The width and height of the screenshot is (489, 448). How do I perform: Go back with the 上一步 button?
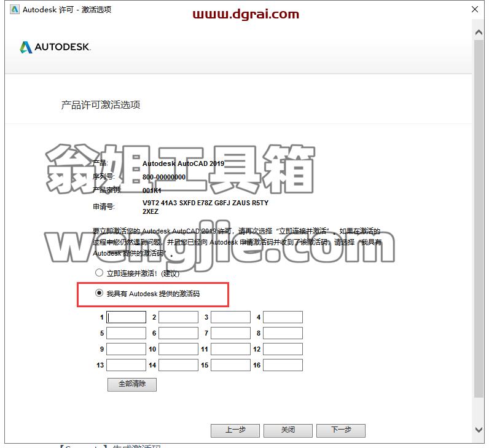pyautogui.click(x=235, y=431)
